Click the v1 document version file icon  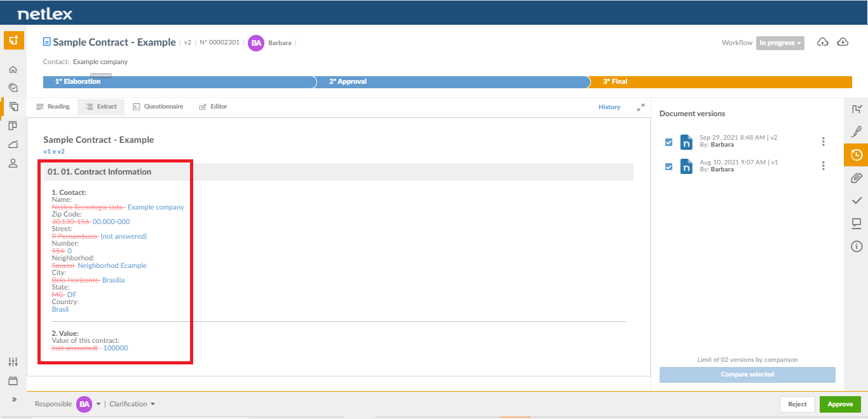click(x=686, y=166)
